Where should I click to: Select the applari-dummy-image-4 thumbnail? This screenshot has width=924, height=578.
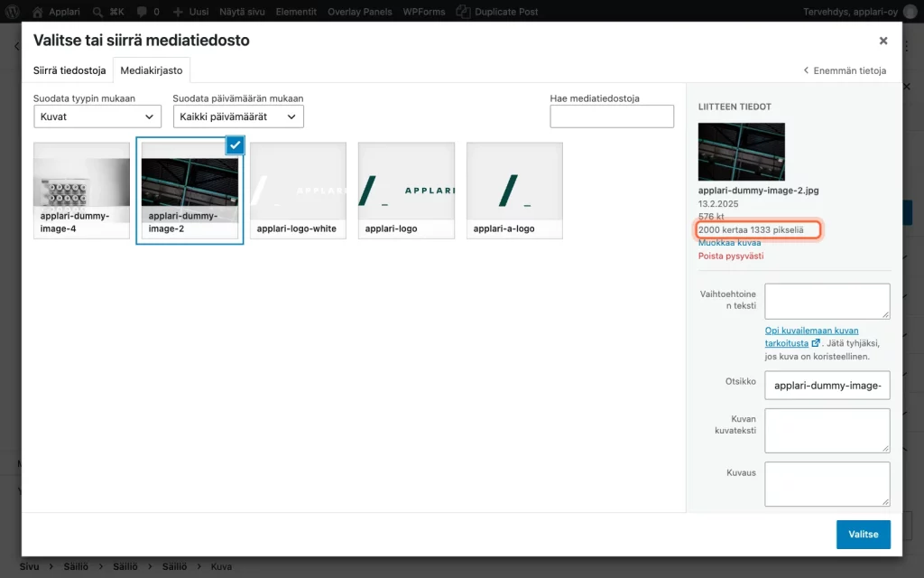[81, 191]
